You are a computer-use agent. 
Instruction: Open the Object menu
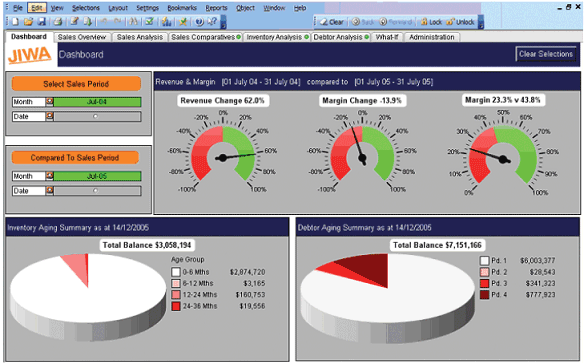[x=245, y=8]
